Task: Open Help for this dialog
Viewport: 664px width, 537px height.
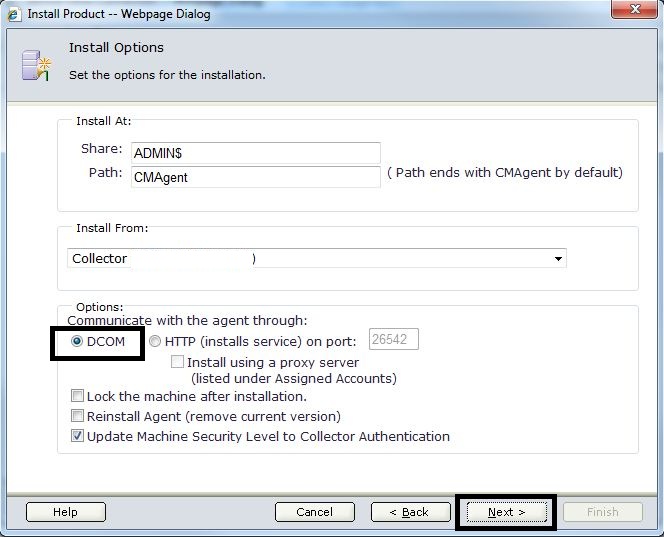Action: click(65, 512)
